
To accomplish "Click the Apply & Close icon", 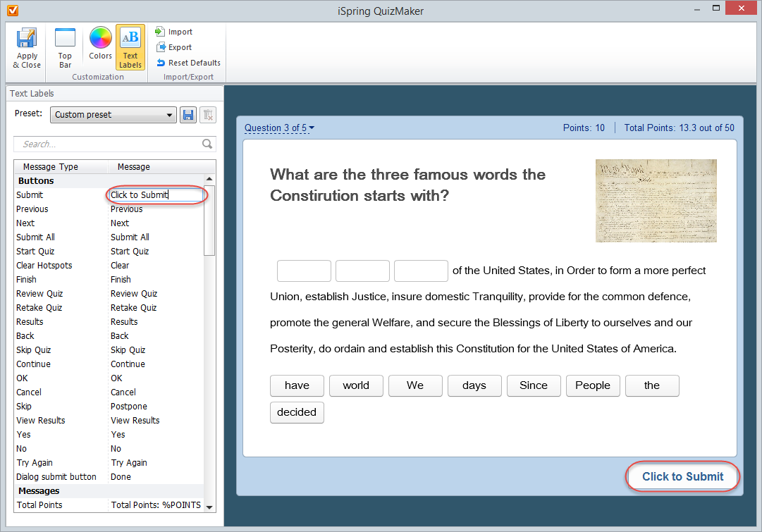I will point(27,47).
